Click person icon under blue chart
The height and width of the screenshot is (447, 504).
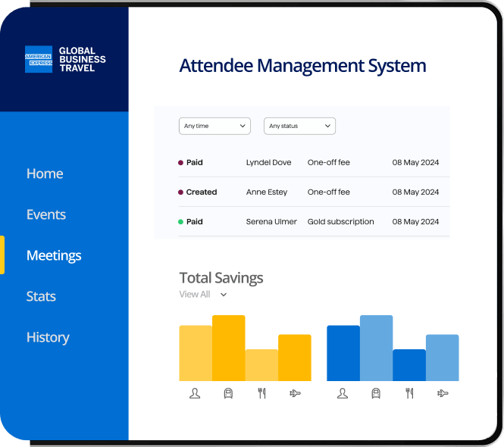coord(343,393)
